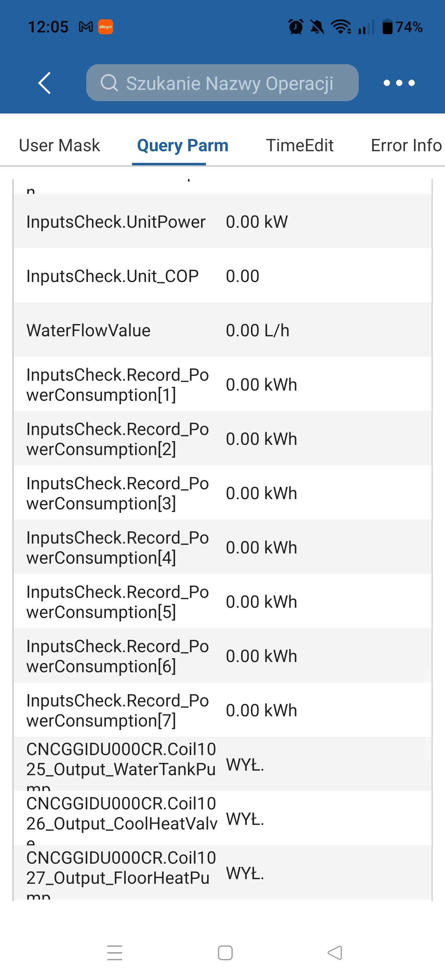Viewport: 445px width, 980px height.
Task: Tap the WaterFlowValue parameter row
Action: pyautogui.click(x=223, y=330)
